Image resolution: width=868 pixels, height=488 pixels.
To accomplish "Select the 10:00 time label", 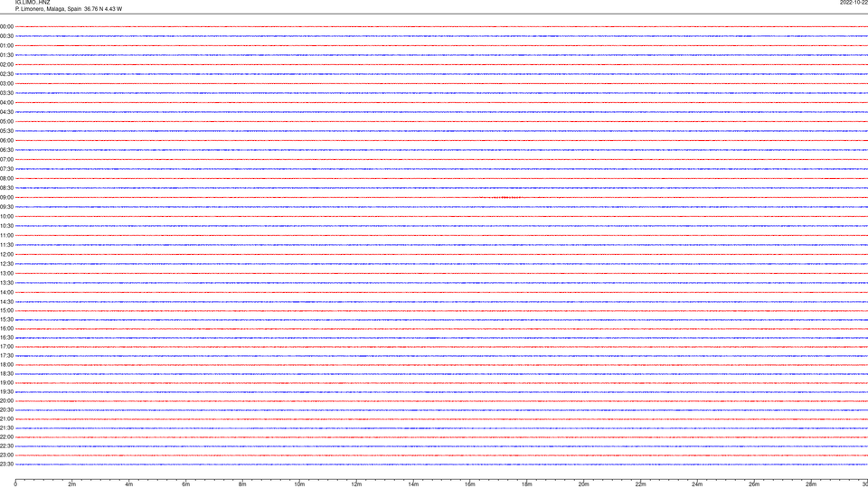I will (6, 216).
